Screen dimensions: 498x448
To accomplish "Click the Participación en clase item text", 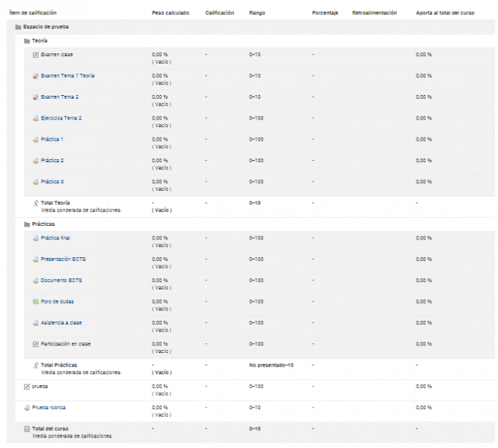I will [x=66, y=344].
